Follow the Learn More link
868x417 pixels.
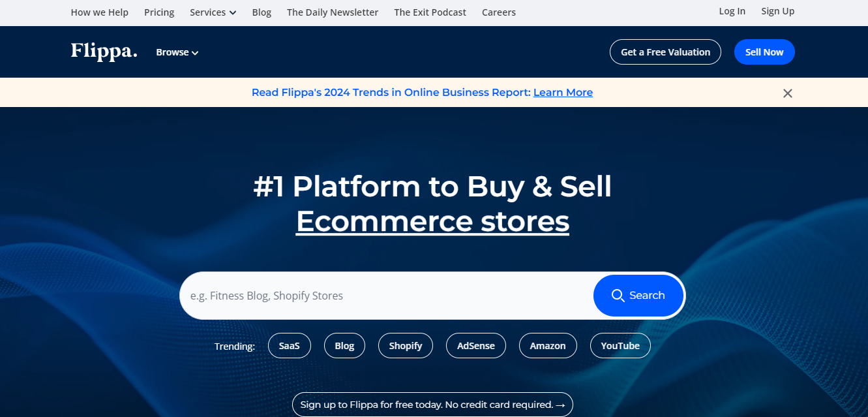pyautogui.click(x=563, y=93)
